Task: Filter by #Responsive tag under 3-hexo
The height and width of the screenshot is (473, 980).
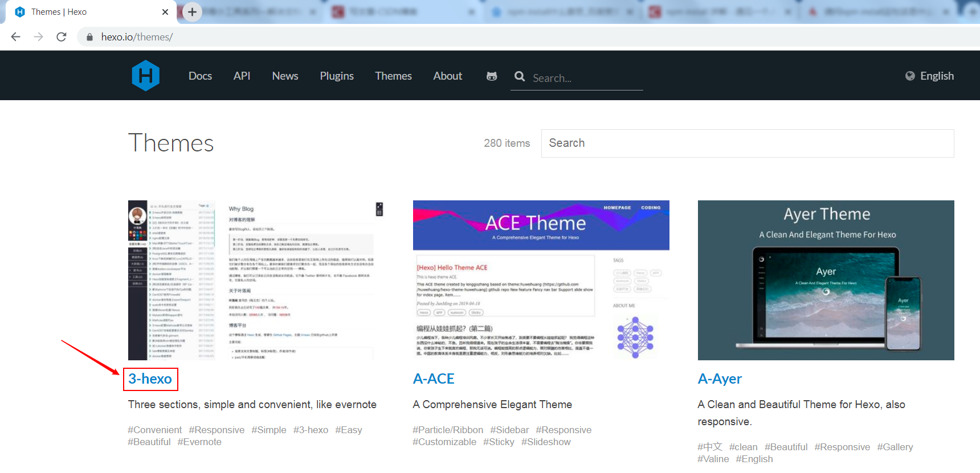Action: click(x=217, y=430)
